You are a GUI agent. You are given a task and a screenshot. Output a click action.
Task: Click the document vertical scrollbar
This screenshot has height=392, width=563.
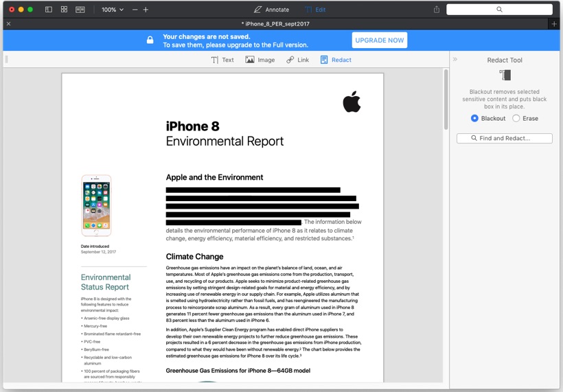446,100
